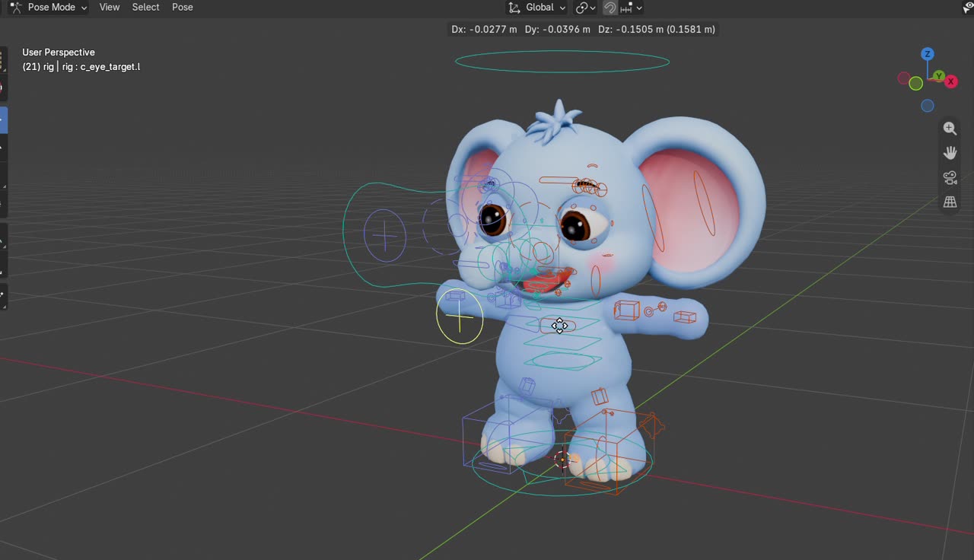974x560 pixels.
Task: Select the halo ring control above head
Action: pyautogui.click(x=562, y=62)
